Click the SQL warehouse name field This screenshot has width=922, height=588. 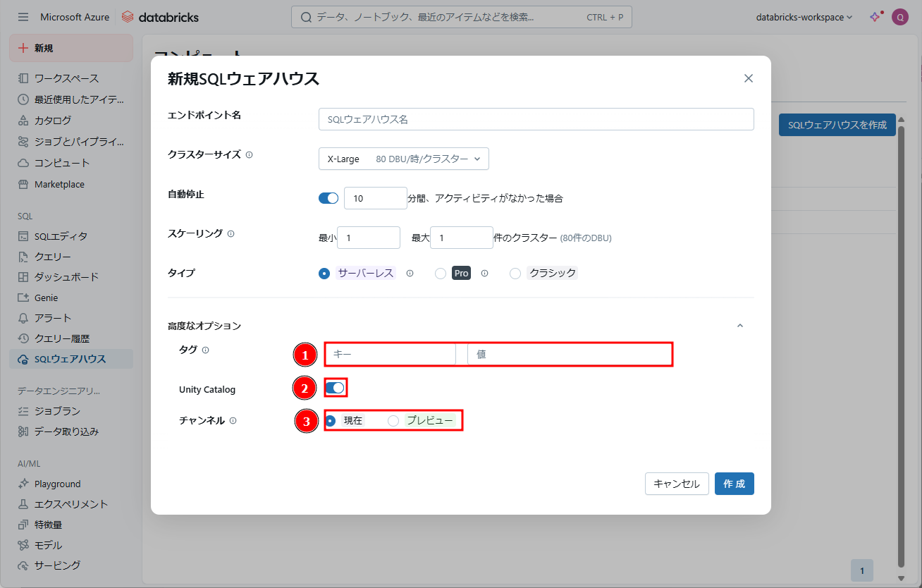point(536,119)
